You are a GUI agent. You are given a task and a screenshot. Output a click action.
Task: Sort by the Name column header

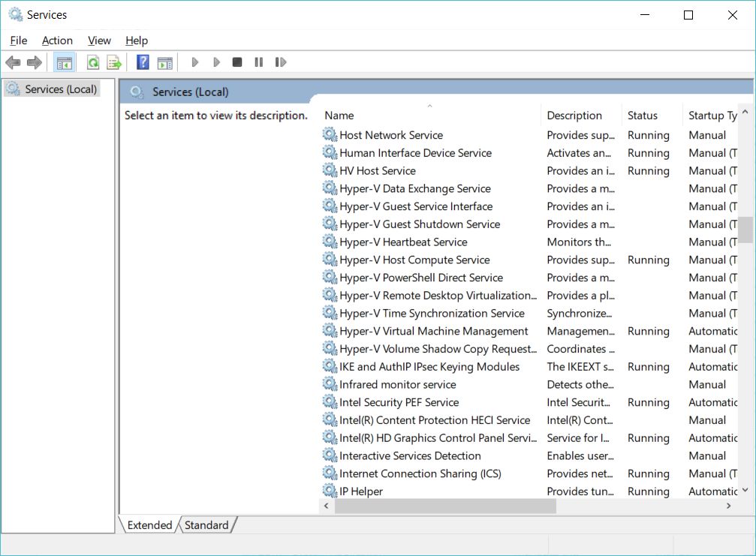coord(431,115)
